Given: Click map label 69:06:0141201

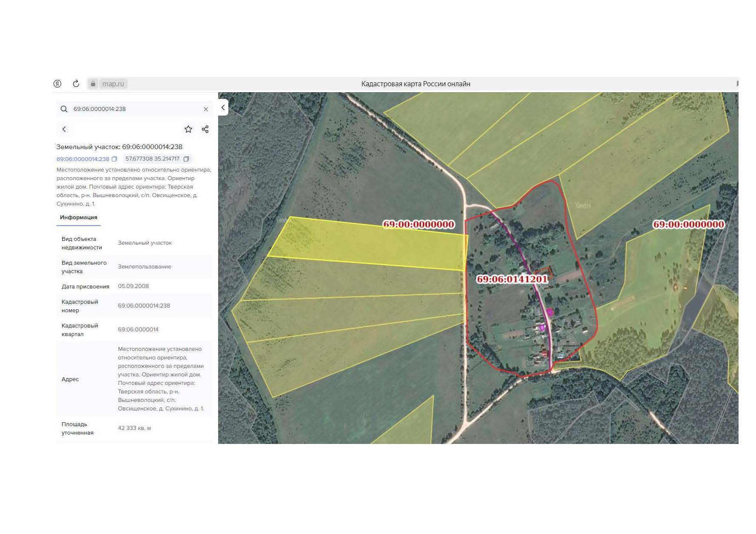Looking at the screenshot, I should (x=512, y=279).
